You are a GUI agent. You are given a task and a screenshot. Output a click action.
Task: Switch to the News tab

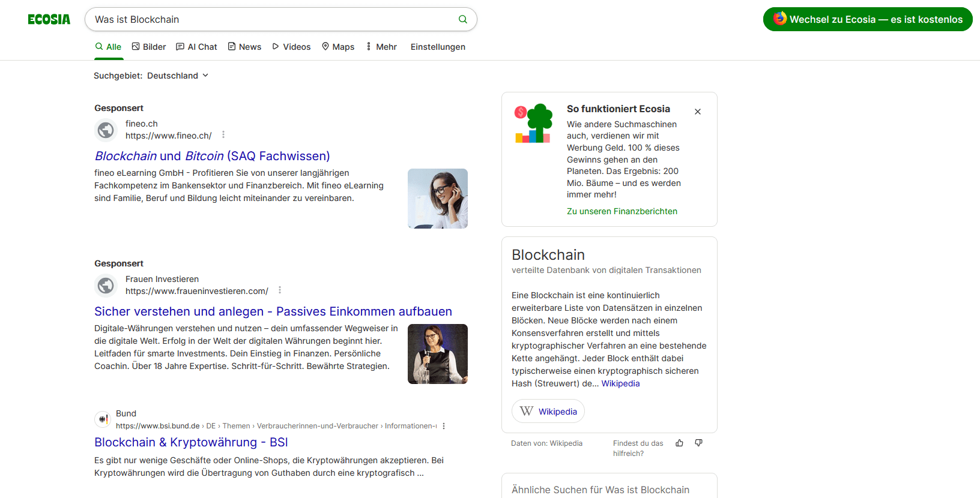pos(244,47)
